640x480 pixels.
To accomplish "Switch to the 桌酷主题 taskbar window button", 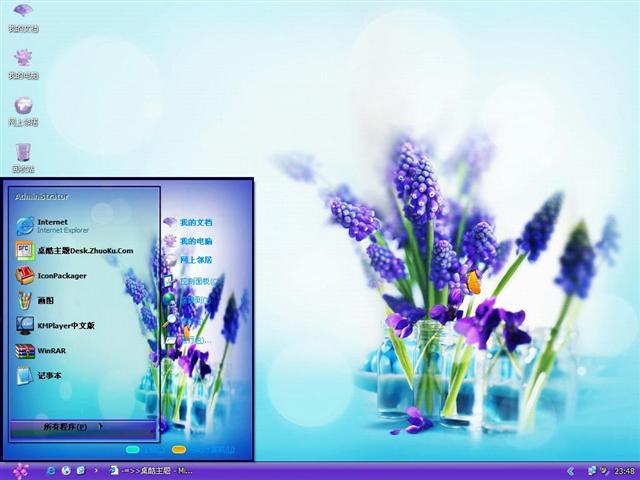I will click(x=151, y=471).
